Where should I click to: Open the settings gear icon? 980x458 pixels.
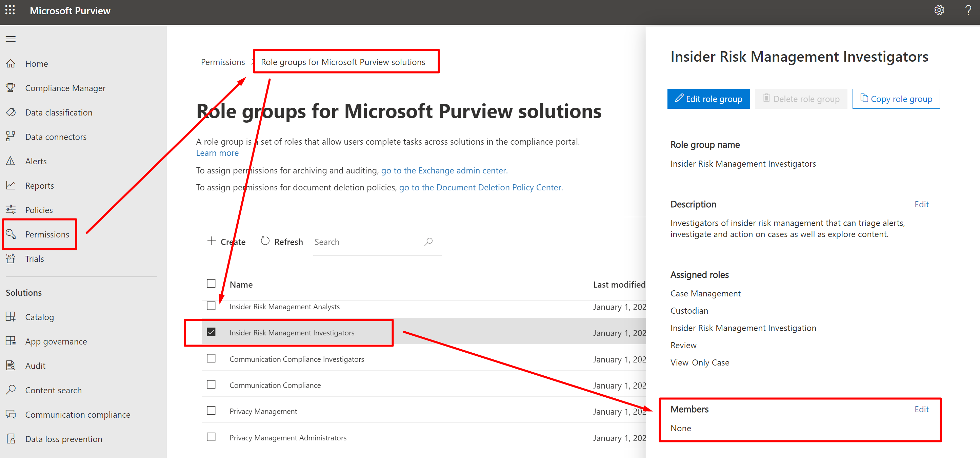tap(939, 10)
